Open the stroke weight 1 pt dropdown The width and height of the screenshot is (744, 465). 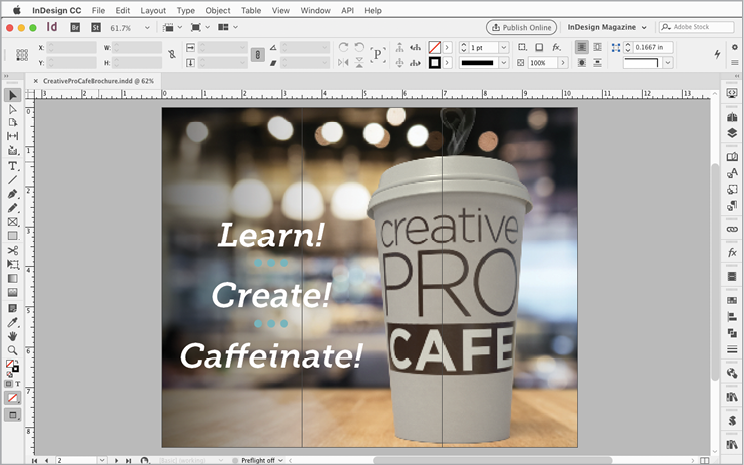point(503,47)
